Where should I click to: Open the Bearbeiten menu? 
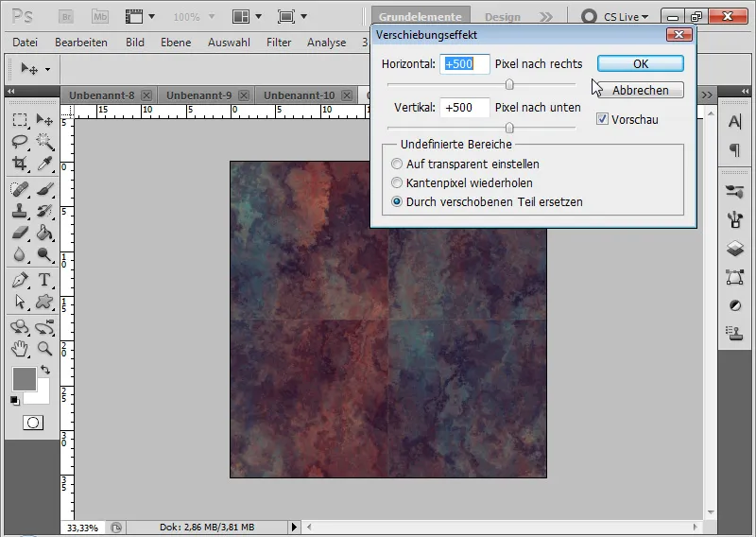tap(81, 43)
